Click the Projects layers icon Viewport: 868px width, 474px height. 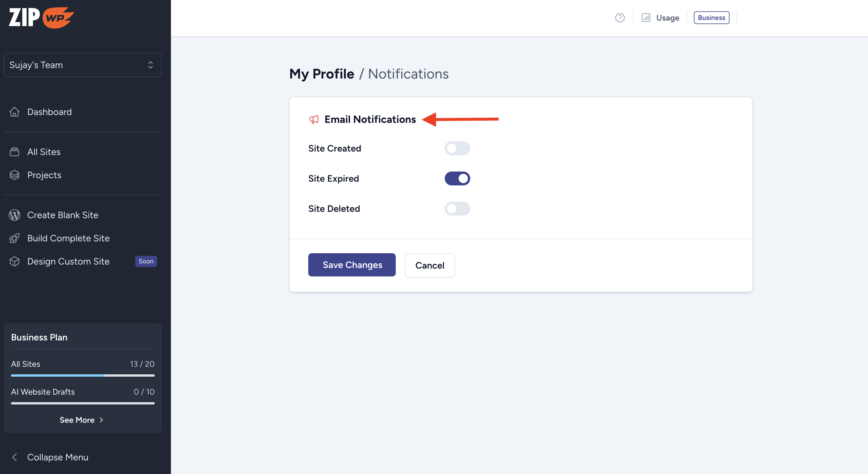coord(14,175)
